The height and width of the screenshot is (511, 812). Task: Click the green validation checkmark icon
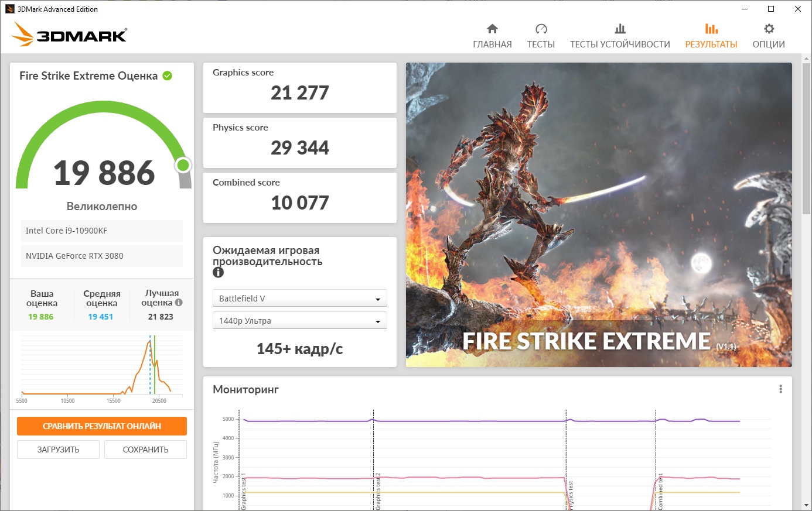pos(167,76)
